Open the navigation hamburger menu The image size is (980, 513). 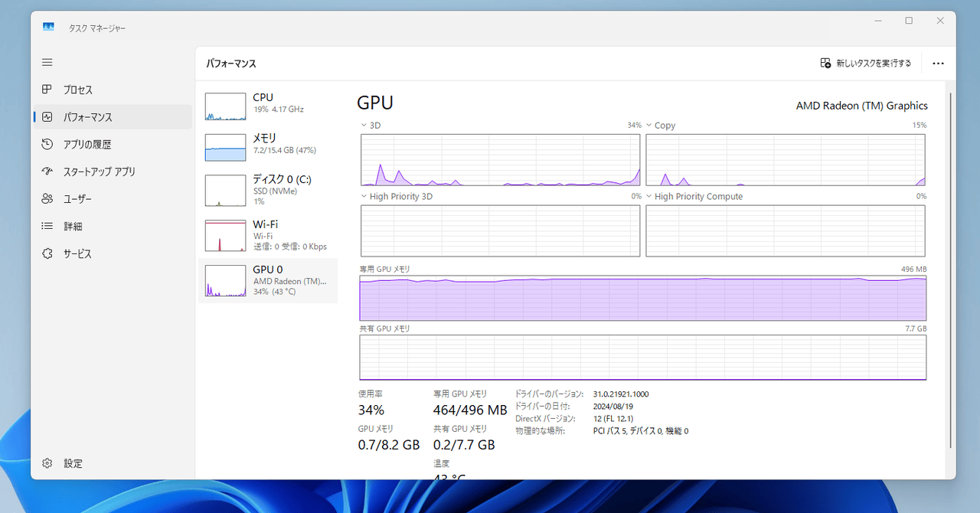[x=47, y=62]
